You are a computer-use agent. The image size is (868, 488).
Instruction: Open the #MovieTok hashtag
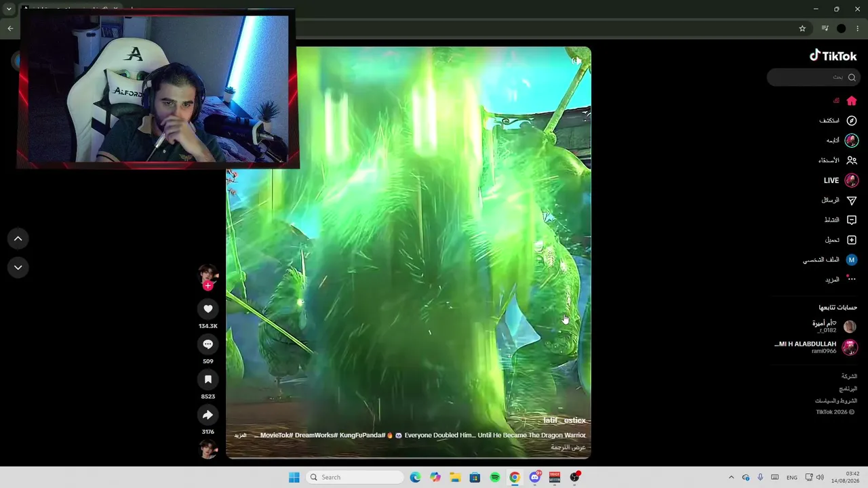(x=277, y=436)
